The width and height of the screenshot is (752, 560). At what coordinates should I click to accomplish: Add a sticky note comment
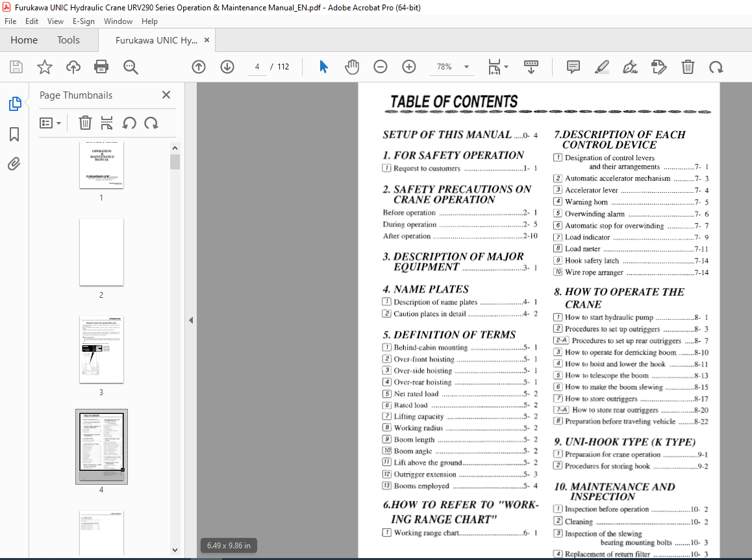tap(573, 67)
